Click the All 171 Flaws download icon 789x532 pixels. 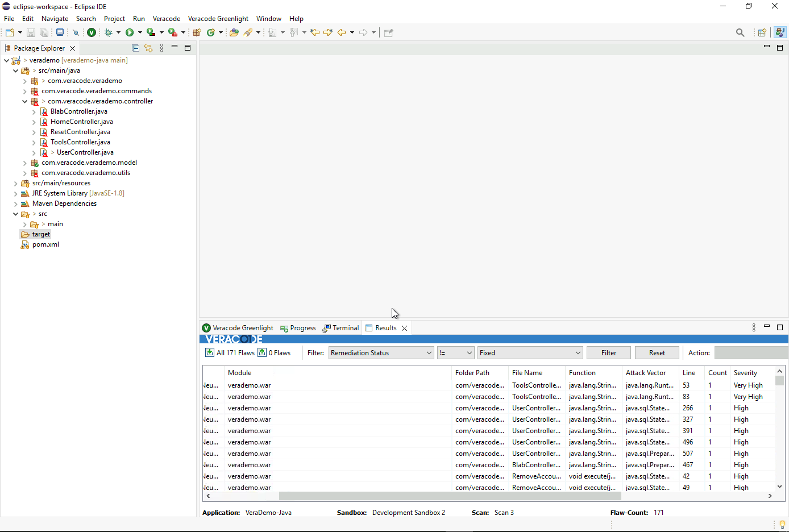coord(210,352)
